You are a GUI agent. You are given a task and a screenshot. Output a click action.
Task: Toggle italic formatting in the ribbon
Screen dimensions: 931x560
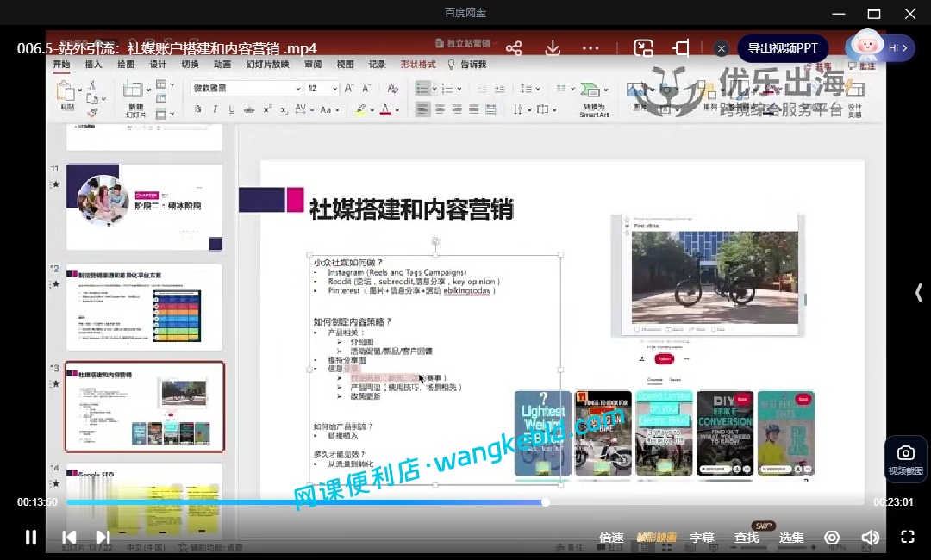(x=215, y=109)
